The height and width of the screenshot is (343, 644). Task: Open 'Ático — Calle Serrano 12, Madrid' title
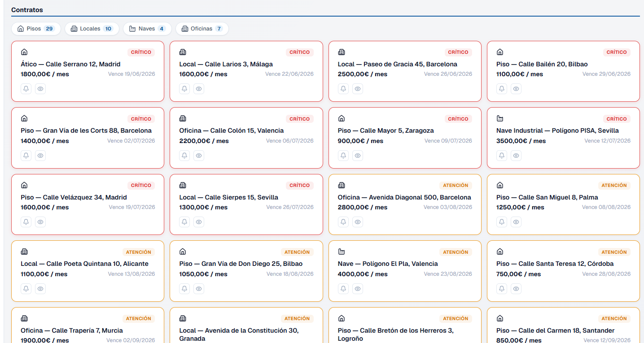(x=70, y=64)
